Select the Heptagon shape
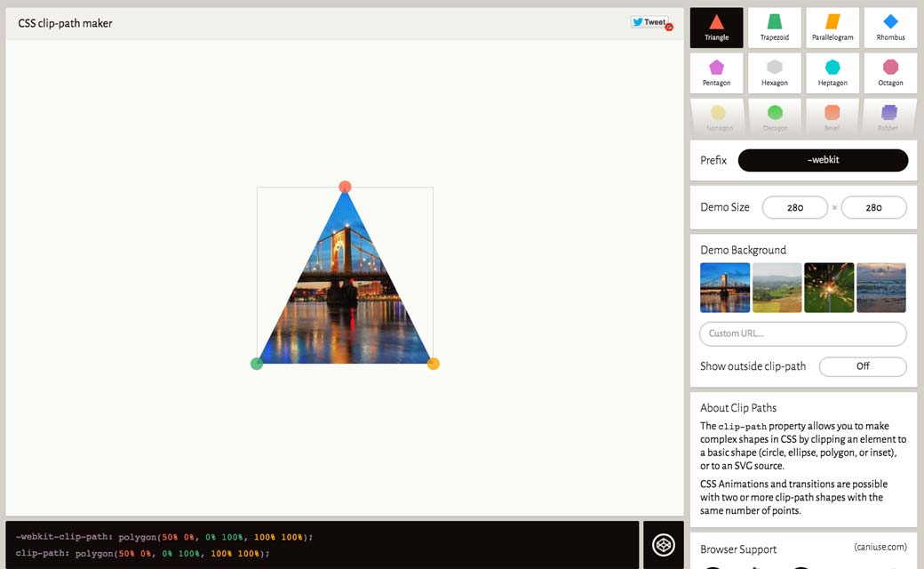 [x=832, y=73]
